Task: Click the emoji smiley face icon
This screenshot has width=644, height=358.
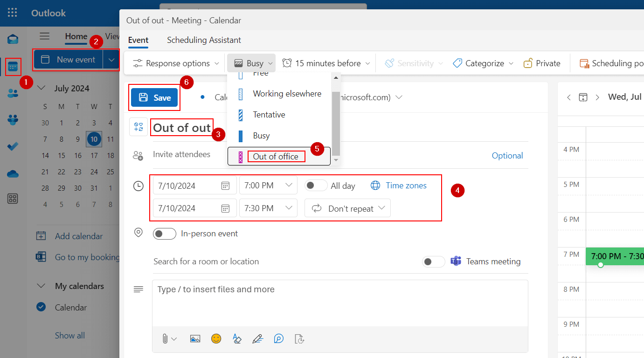Action: (216, 339)
